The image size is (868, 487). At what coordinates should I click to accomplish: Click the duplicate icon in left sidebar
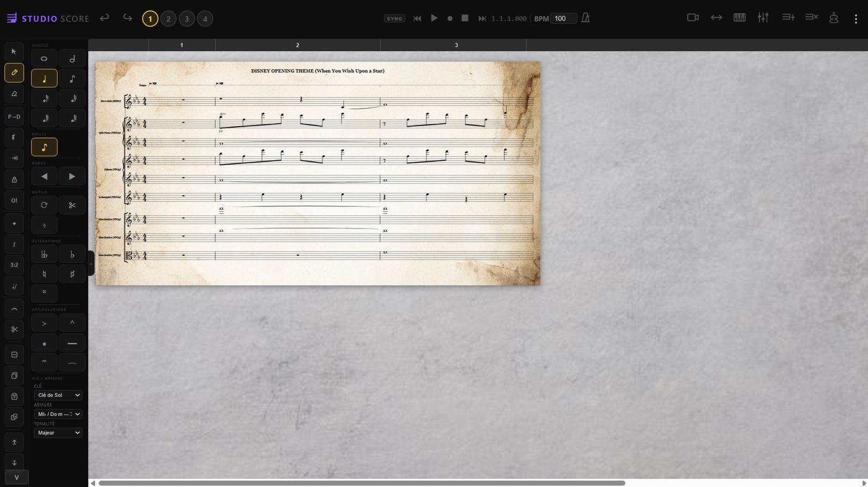tap(14, 417)
